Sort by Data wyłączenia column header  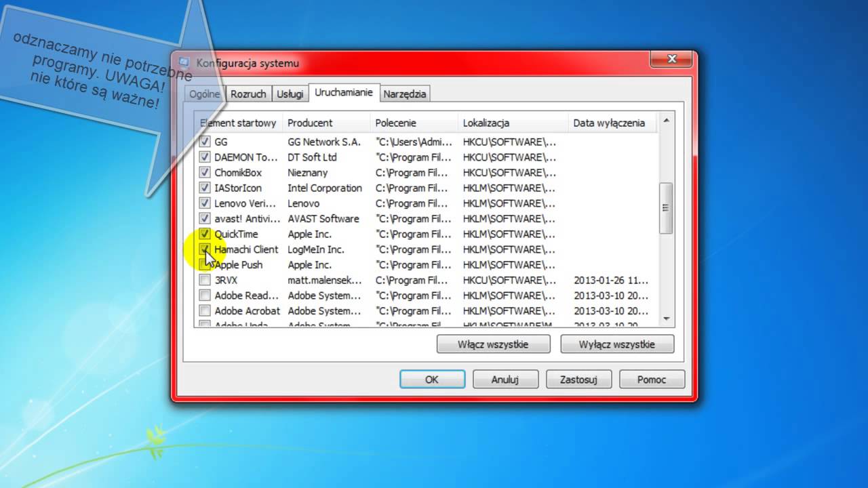[613, 123]
